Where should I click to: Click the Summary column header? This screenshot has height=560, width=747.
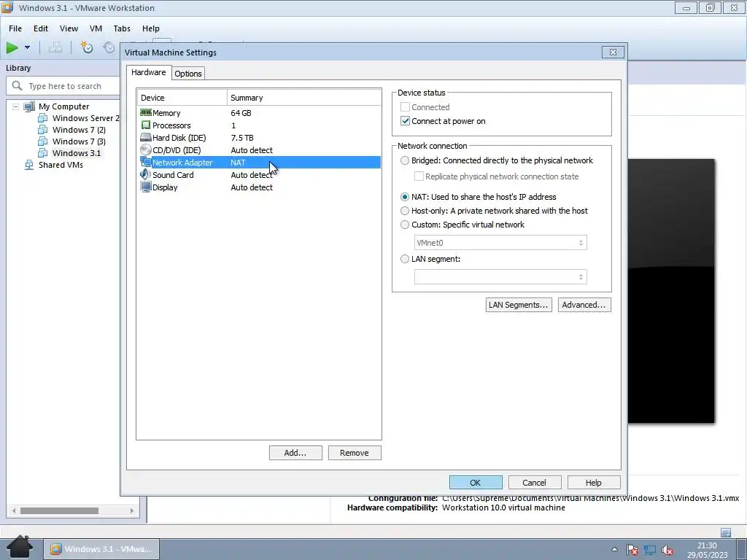coord(304,98)
